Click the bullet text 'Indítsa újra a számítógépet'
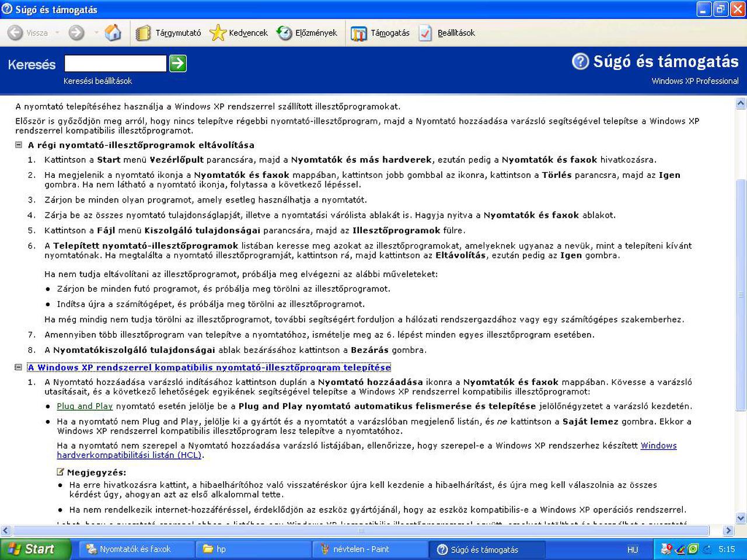747x560 pixels. coord(211,304)
